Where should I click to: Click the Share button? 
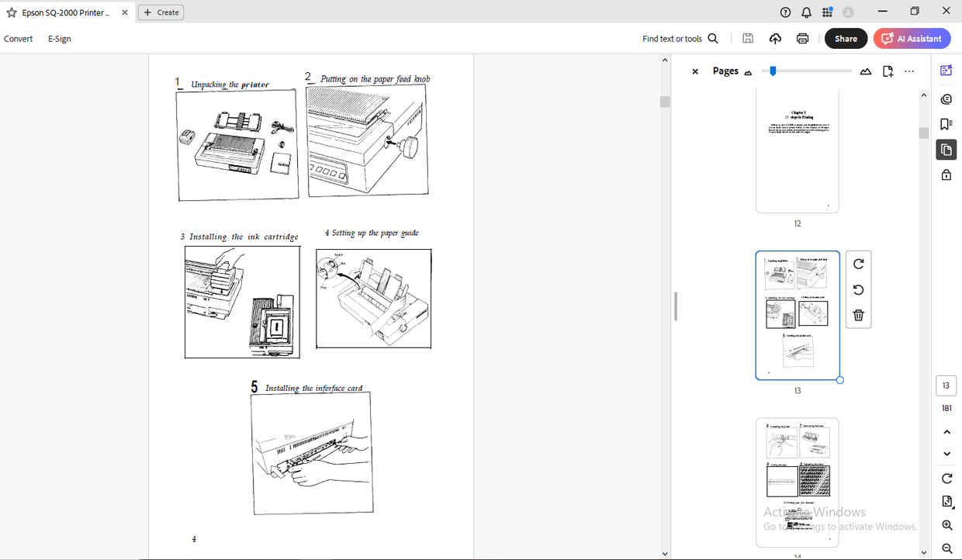(x=846, y=38)
